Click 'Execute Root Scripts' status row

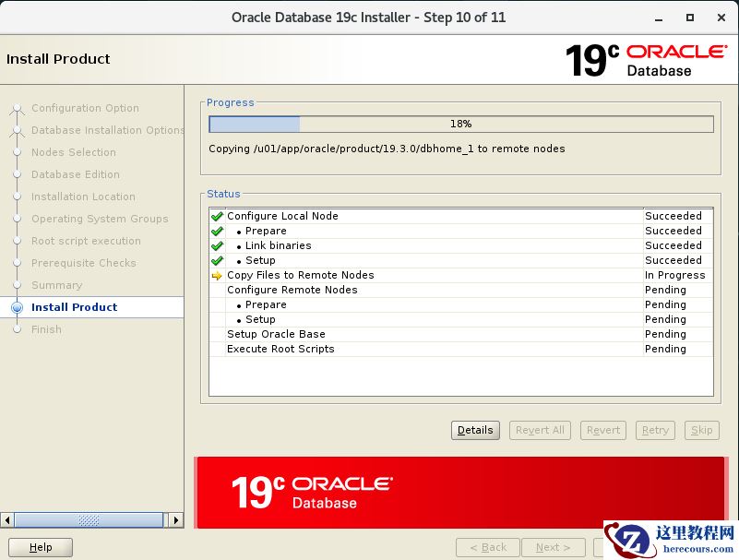461,349
